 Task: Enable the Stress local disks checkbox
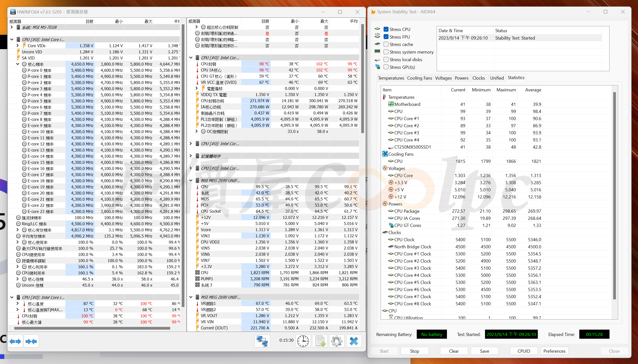click(386, 59)
